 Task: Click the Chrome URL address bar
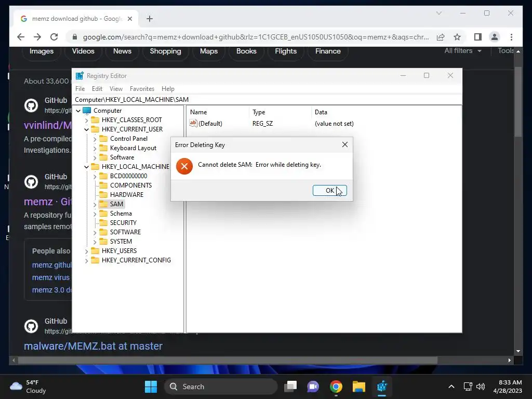256,37
